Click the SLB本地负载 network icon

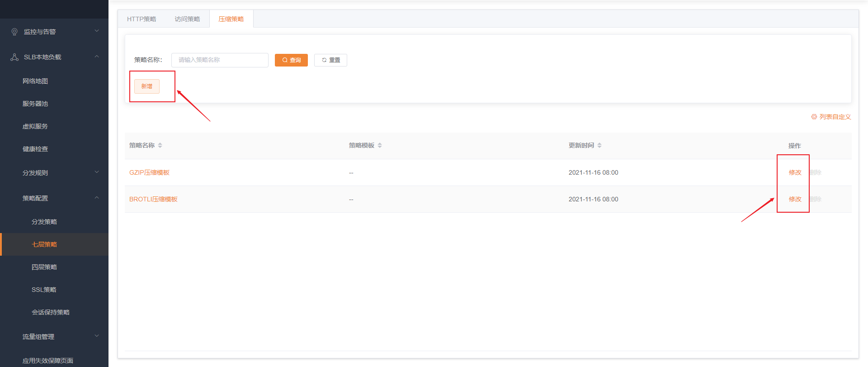[x=14, y=57]
